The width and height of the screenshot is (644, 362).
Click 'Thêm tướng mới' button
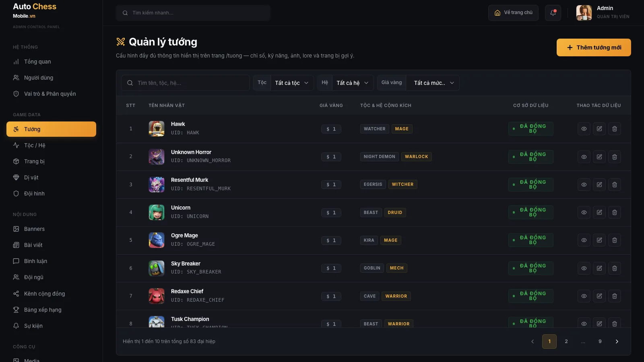click(x=594, y=47)
